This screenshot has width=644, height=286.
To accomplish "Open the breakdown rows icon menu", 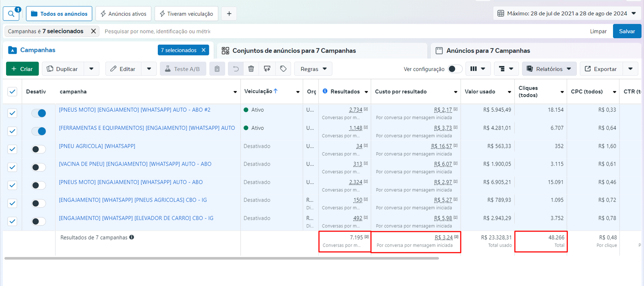I will (506, 69).
